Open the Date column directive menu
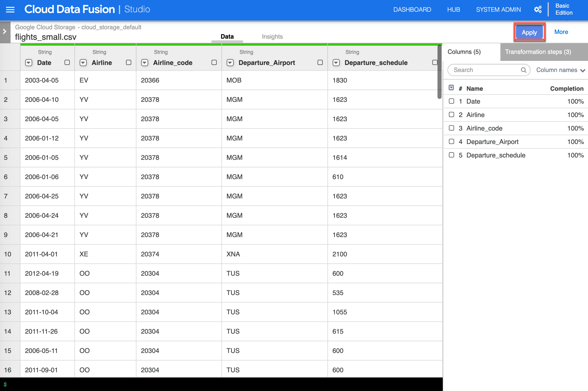This screenshot has height=391, width=588. click(29, 63)
